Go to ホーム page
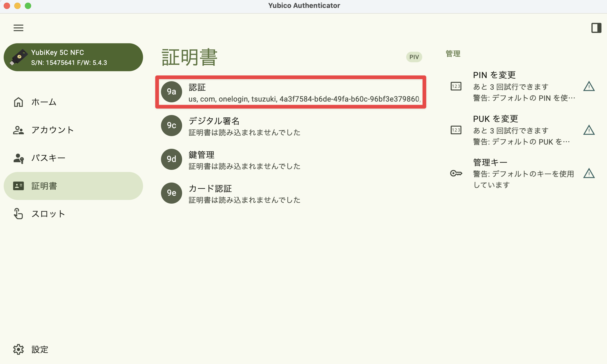Viewport: 607px width, 364px height. 73,102
